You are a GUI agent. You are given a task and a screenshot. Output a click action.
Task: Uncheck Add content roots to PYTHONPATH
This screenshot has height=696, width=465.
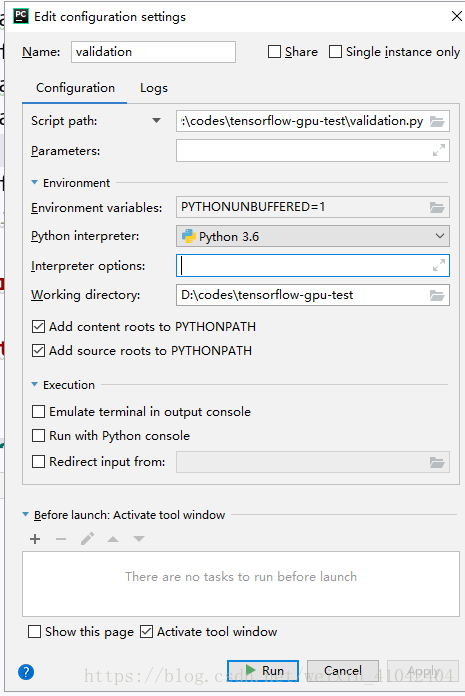coord(39,327)
